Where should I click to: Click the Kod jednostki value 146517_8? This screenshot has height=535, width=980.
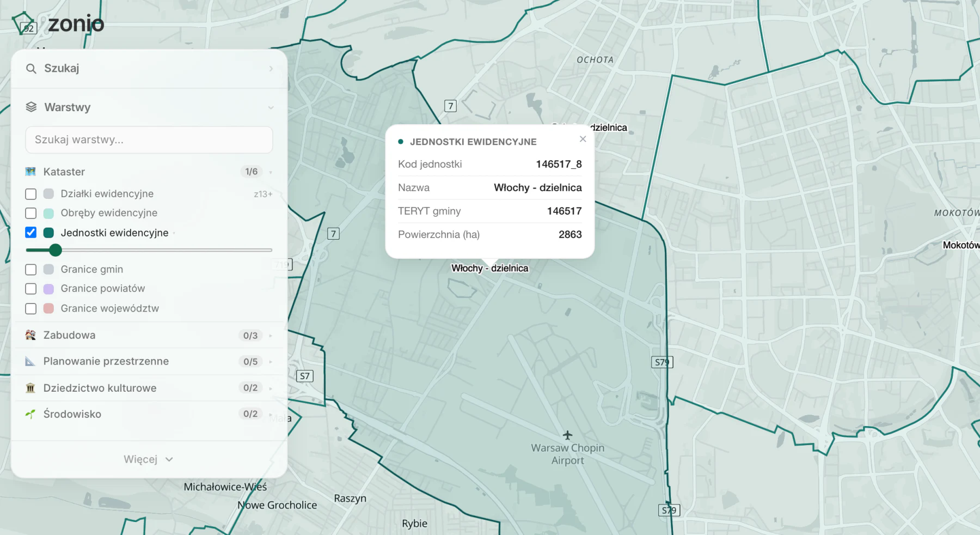tap(559, 164)
